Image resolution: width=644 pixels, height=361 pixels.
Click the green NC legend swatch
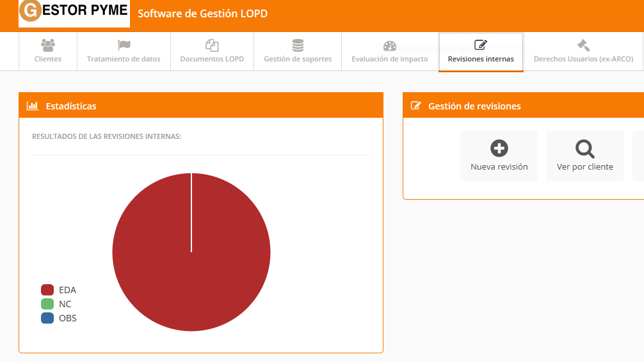(x=47, y=304)
